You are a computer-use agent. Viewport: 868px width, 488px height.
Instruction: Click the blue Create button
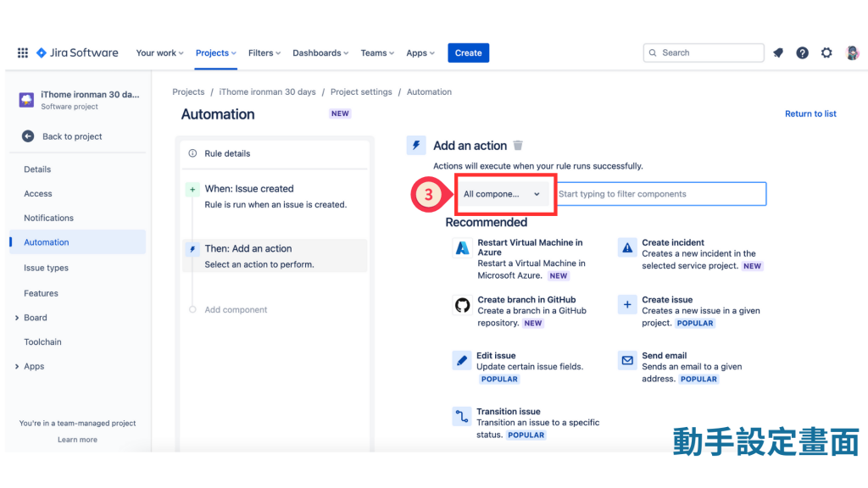[x=468, y=53]
